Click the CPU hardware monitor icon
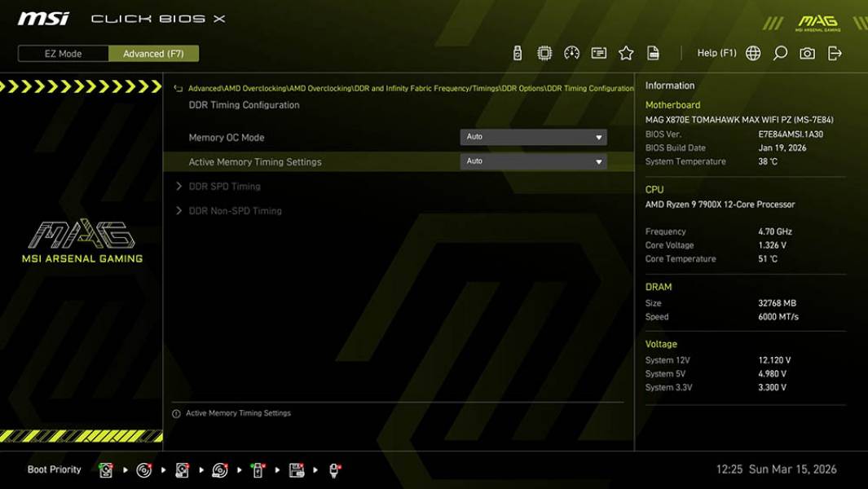Image resolution: width=868 pixels, height=489 pixels. coord(544,52)
